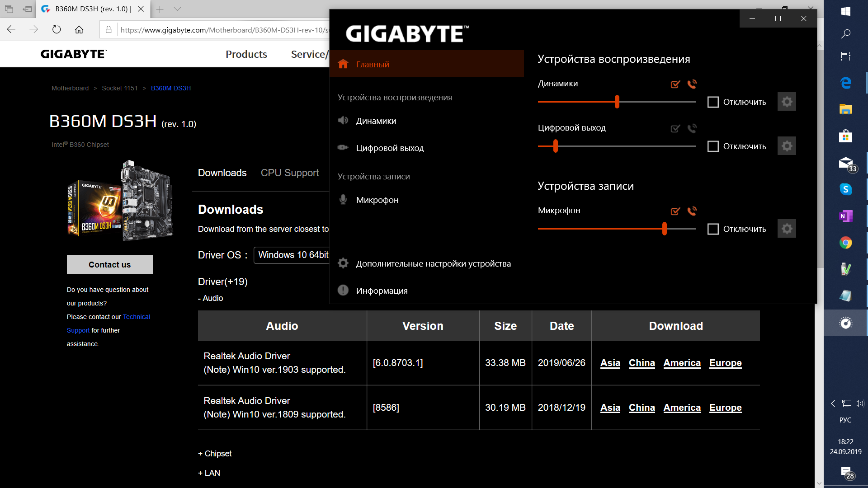Download the 6.0.8703.1 audio driver from Europe
The height and width of the screenshot is (488, 868).
click(725, 363)
